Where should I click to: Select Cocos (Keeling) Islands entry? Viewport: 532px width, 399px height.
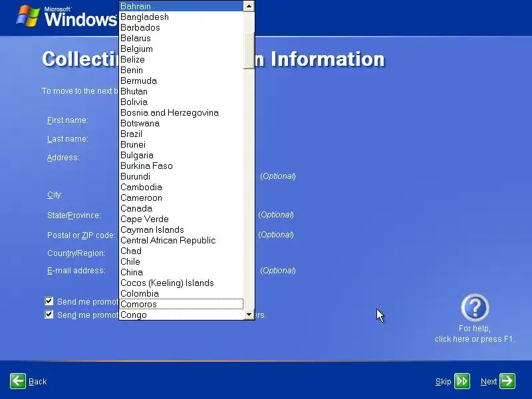click(181, 283)
